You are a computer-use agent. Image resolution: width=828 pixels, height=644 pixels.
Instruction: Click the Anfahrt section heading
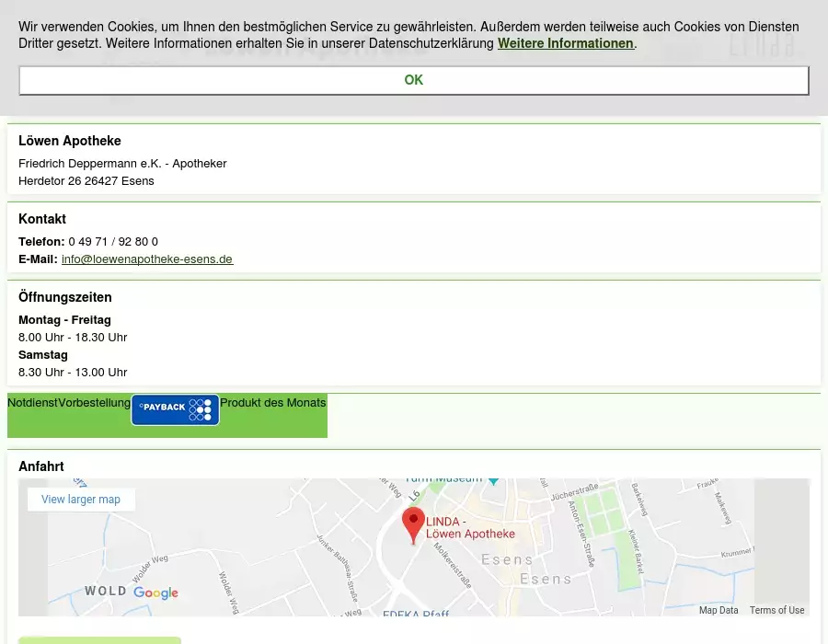coord(41,466)
